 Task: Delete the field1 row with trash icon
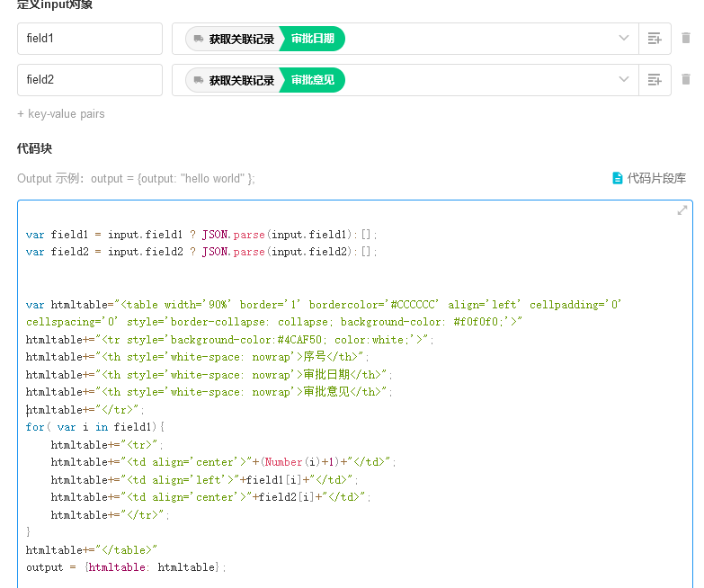pos(686,39)
